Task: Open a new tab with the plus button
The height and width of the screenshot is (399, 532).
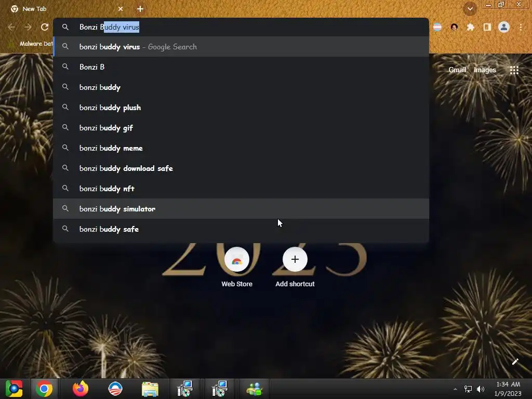Action: [140, 9]
